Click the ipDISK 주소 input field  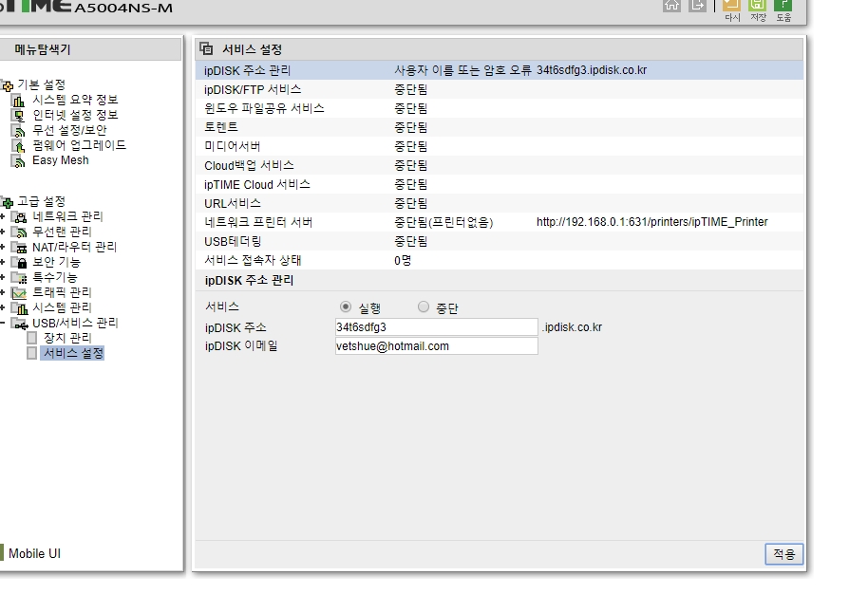(436, 327)
